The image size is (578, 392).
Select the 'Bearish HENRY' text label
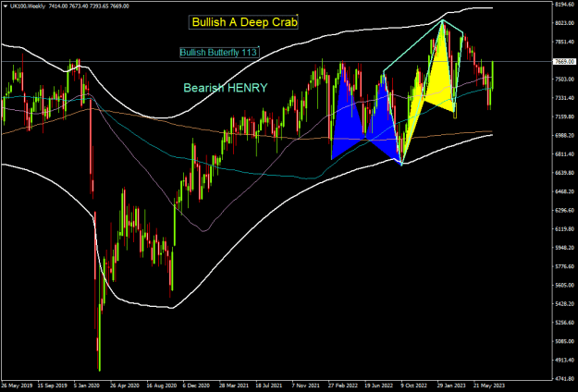pyautogui.click(x=226, y=88)
